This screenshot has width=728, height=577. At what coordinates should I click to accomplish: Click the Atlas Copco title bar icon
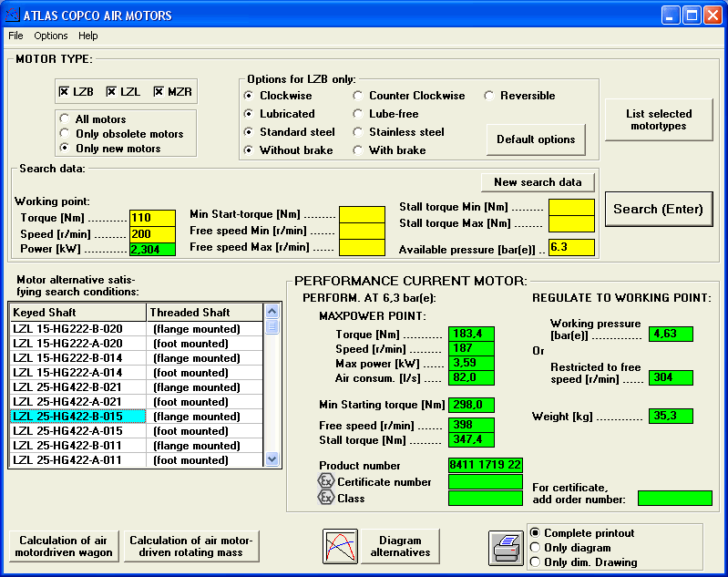tap(12, 15)
